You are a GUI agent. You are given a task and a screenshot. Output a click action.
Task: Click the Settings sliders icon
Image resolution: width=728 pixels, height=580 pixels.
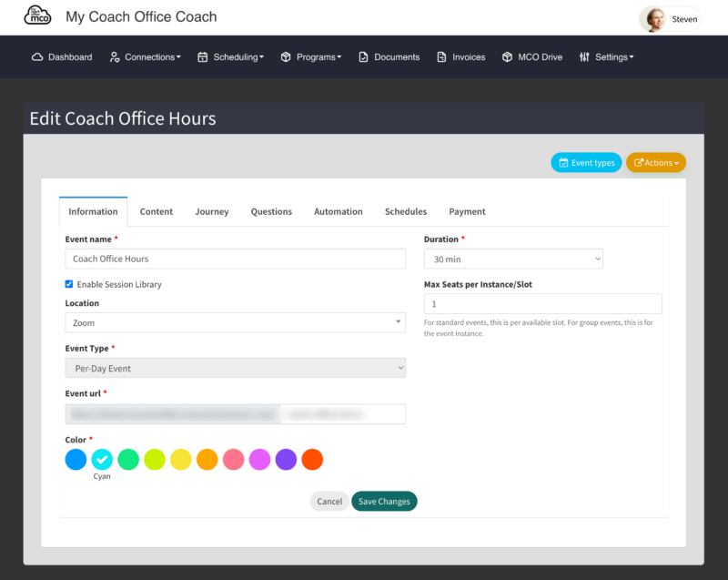tap(584, 57)
